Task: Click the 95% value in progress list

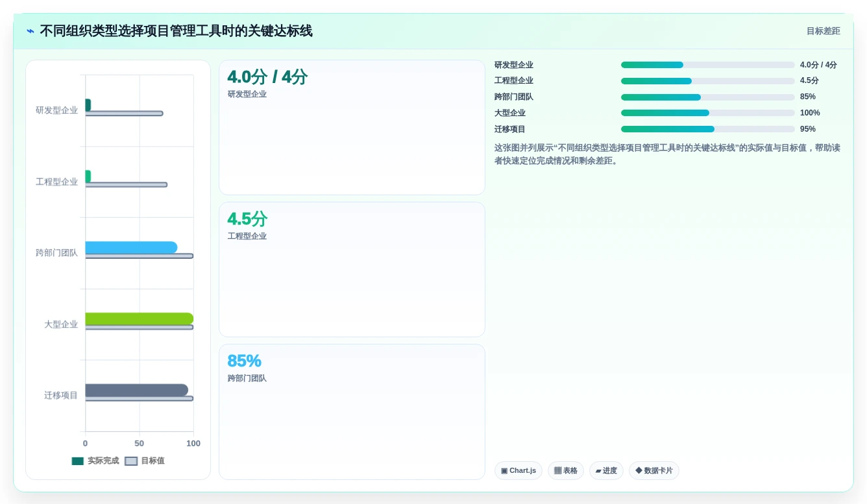Action: point(808,129)
